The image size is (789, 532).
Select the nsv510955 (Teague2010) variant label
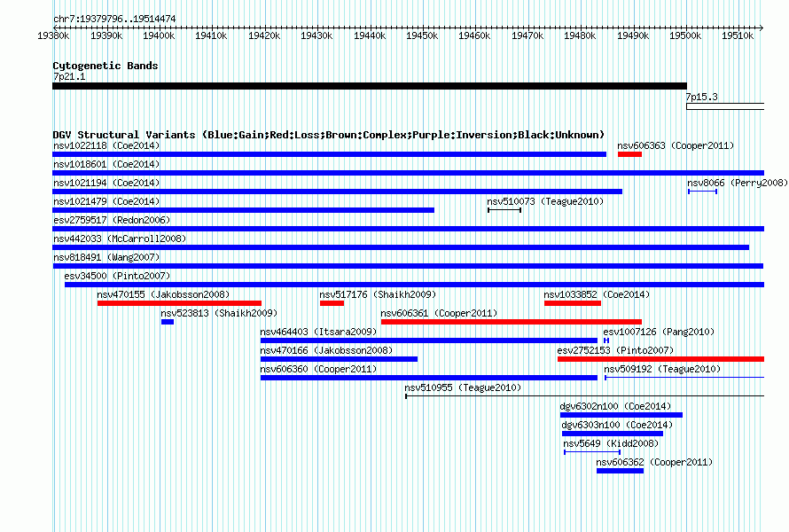pos(463,387)
